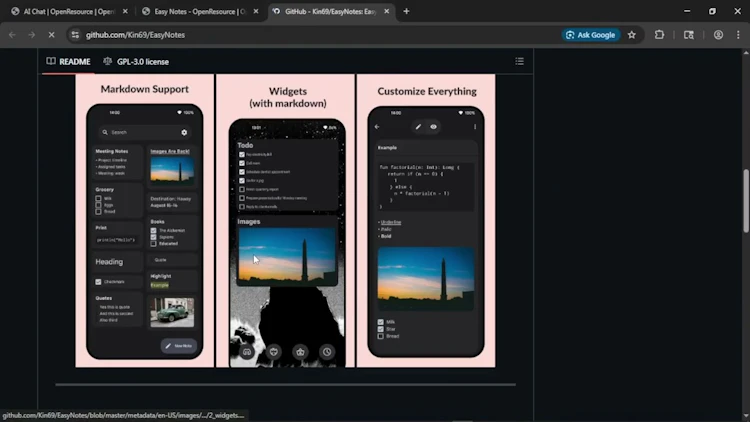Screen dimensions: 750x422
Task: Click the Ask Google button
Action: (591, 34)
